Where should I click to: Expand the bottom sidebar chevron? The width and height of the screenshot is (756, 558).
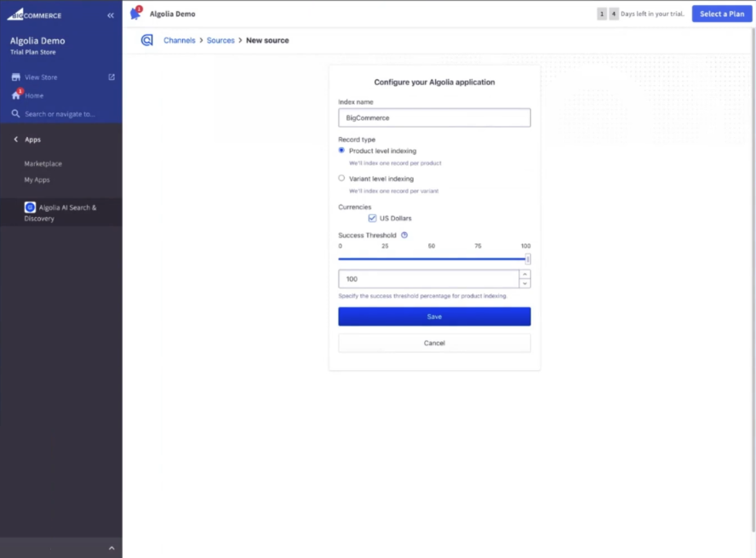coord(112,548)
